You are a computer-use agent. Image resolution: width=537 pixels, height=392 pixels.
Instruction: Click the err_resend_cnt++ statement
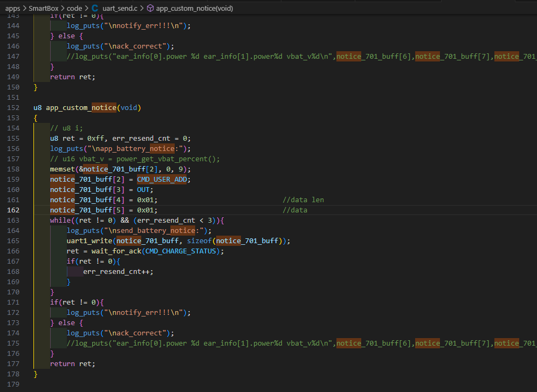pos(118,272)
